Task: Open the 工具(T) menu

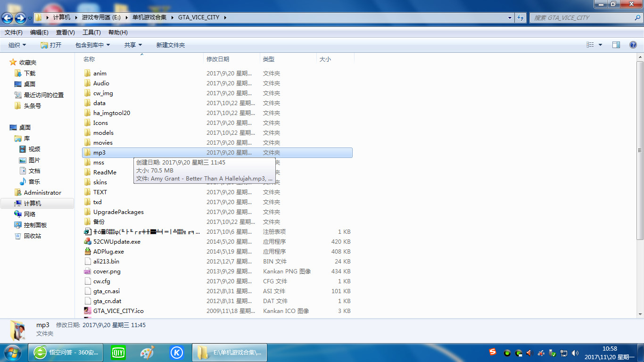Action: click(x=91, y=33)
